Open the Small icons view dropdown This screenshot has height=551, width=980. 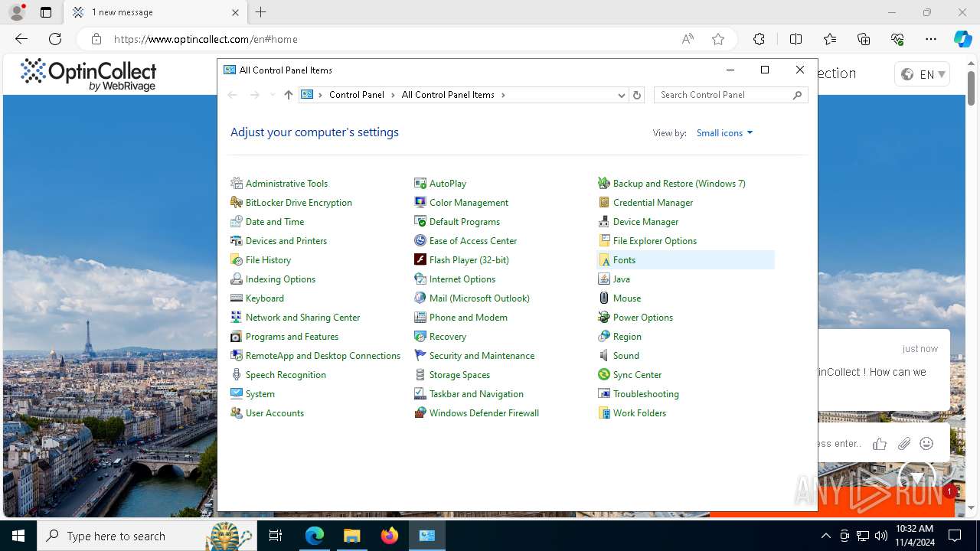(x=724, y=133)
